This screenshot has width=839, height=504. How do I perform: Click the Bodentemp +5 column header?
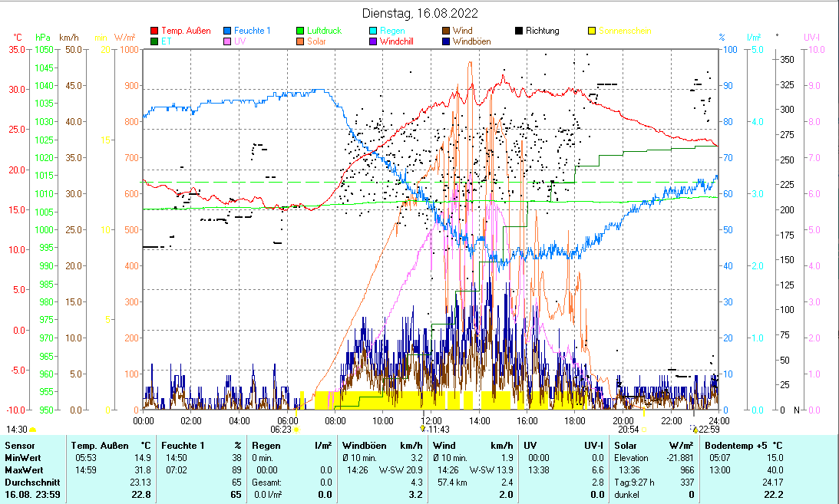[x=742, y=446]
